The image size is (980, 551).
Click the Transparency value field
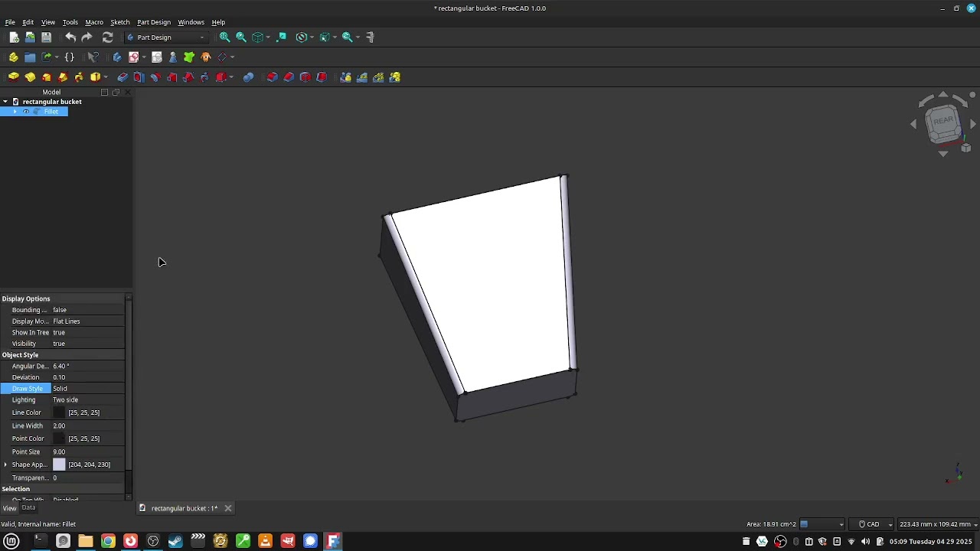point(87,478)
